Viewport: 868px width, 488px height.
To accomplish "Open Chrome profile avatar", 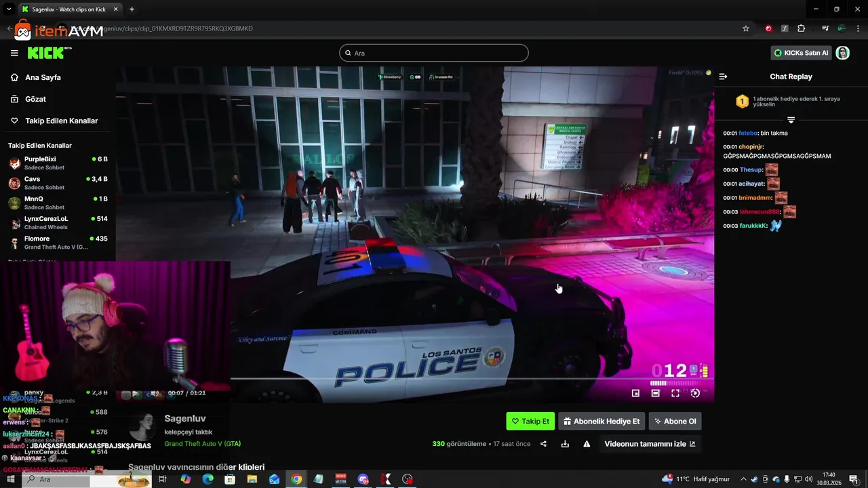I will point(842,28).
